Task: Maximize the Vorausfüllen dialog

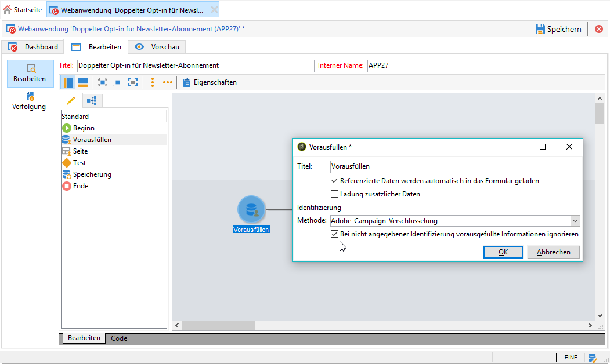Action: click(x=543, y=147)
